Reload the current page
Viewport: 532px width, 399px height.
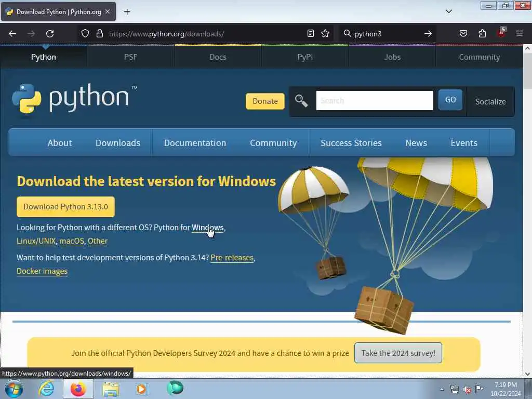[x=50, y=34]
